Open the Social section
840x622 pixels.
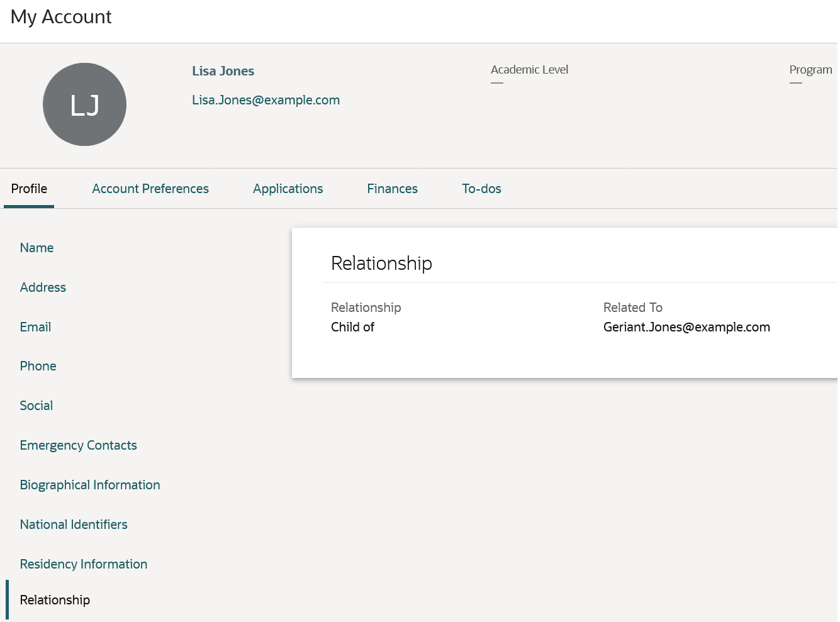36,406
